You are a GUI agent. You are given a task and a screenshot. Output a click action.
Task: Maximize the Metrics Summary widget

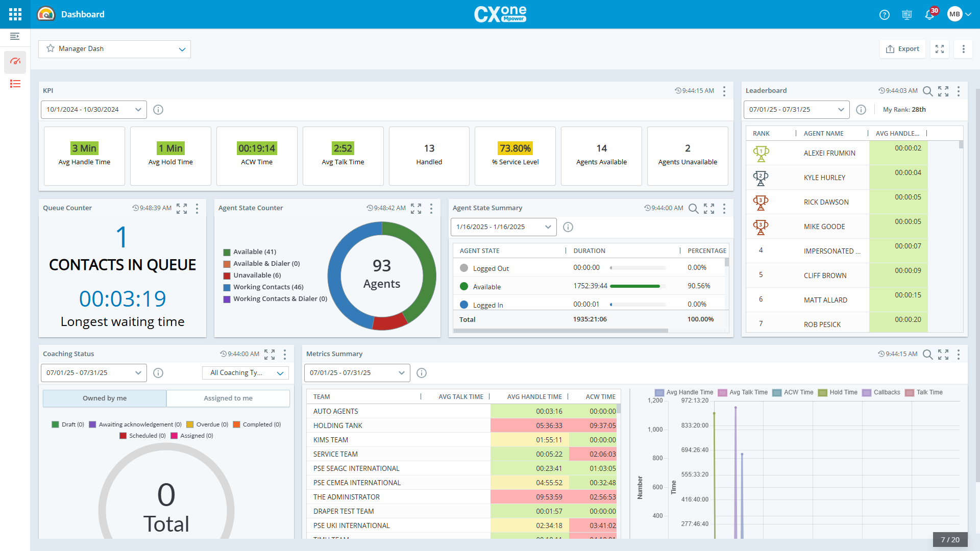pos(943,354)
